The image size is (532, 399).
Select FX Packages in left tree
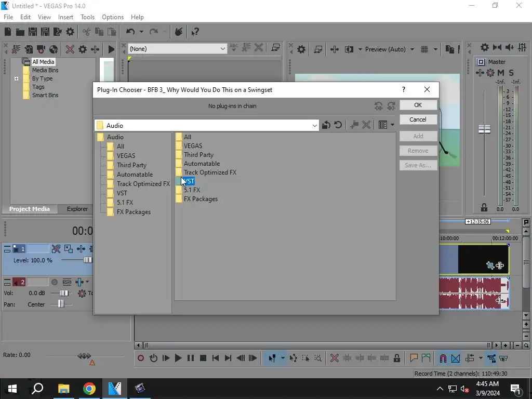point(134,212)
